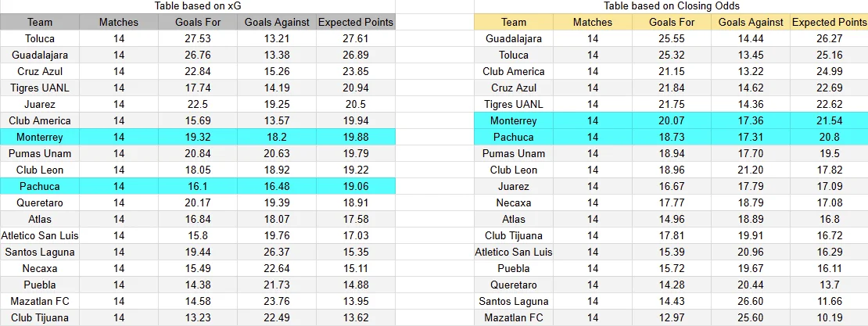Select the 27.53 goals for cell
Viewport: 868px width, 326px height.
point(198,38)
